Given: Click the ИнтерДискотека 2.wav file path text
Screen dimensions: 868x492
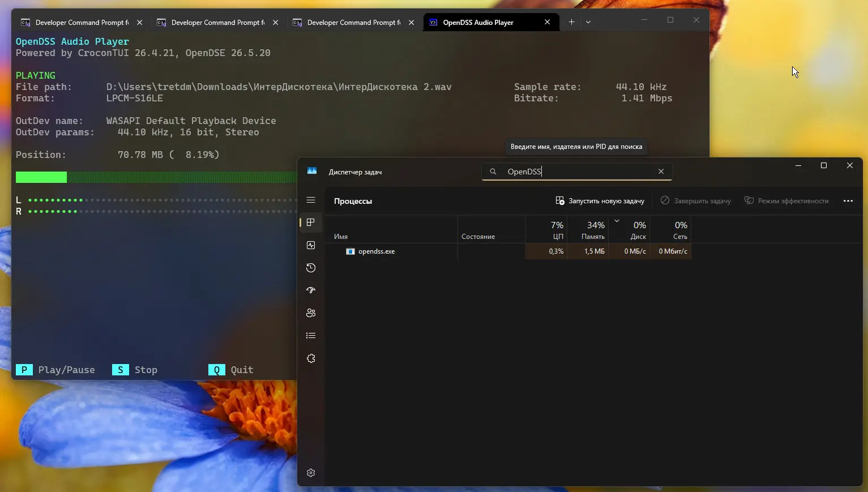Looking at the screenshot, I should pos(279,87).
